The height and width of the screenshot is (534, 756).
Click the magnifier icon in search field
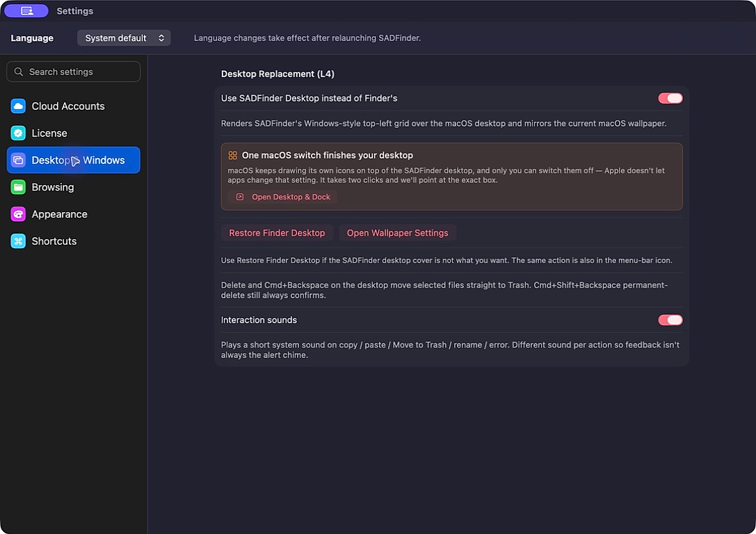(18, 72)
